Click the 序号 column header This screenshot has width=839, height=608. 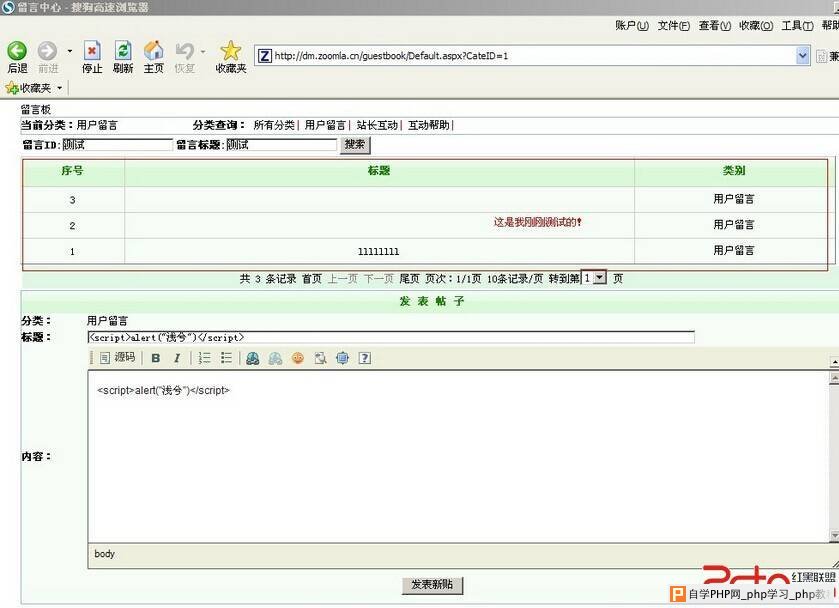pyautogui.click(x=72, y=171)
